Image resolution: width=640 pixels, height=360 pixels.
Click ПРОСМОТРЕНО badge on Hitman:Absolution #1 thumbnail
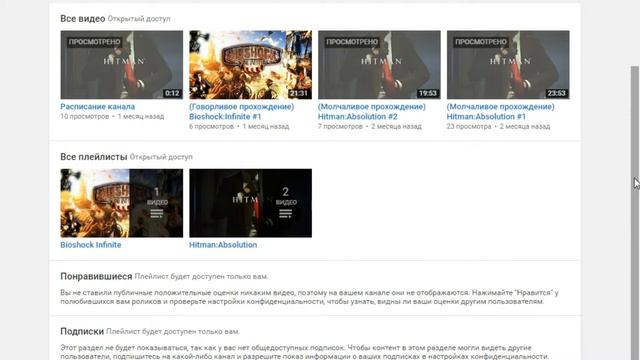point(481,42)
